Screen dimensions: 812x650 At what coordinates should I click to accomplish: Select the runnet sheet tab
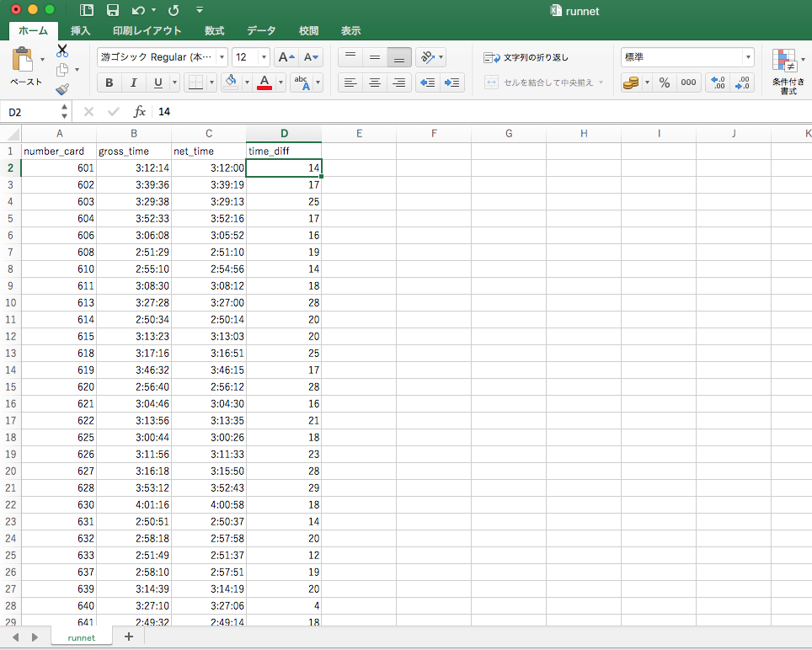(x=82, y=637)
